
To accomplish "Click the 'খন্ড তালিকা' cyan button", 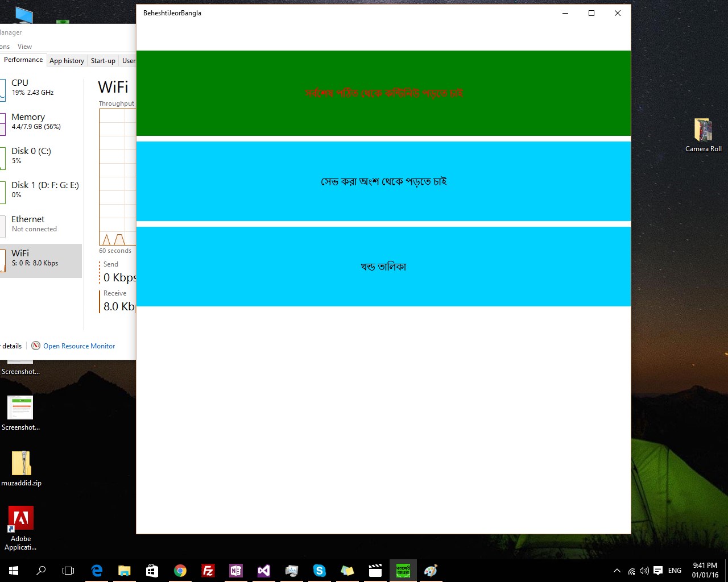I will coord(383,267).
